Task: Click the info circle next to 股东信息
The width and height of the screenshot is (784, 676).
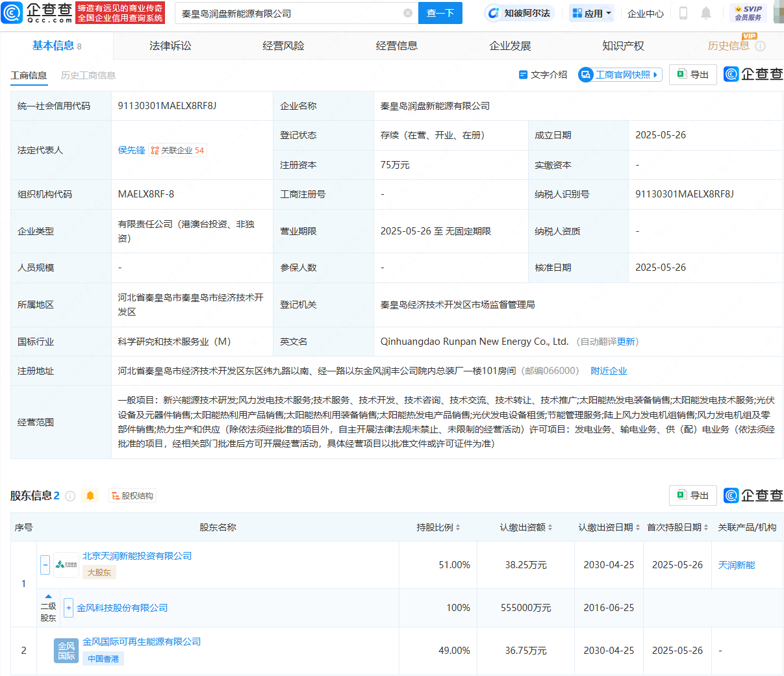Action: pos(70,495)
